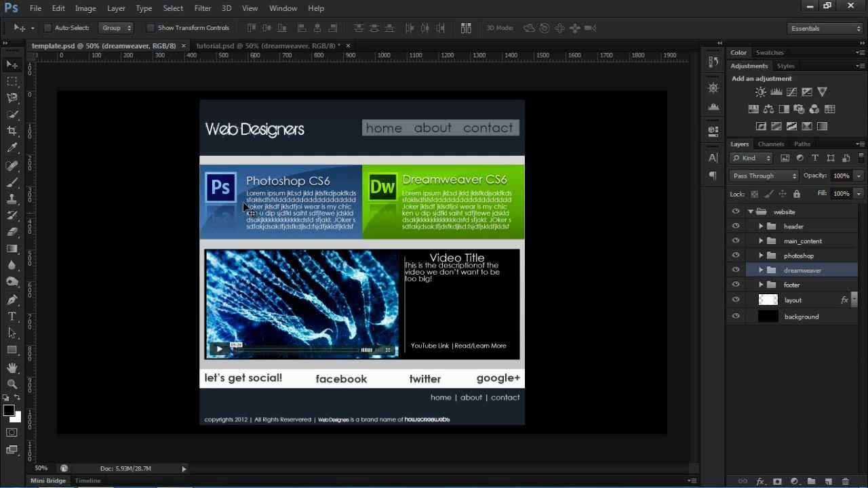Image resolution: width=868 pixels, height=488 pixels.
Task: Select the Hand tool
Action: click(x=12, y=368)
